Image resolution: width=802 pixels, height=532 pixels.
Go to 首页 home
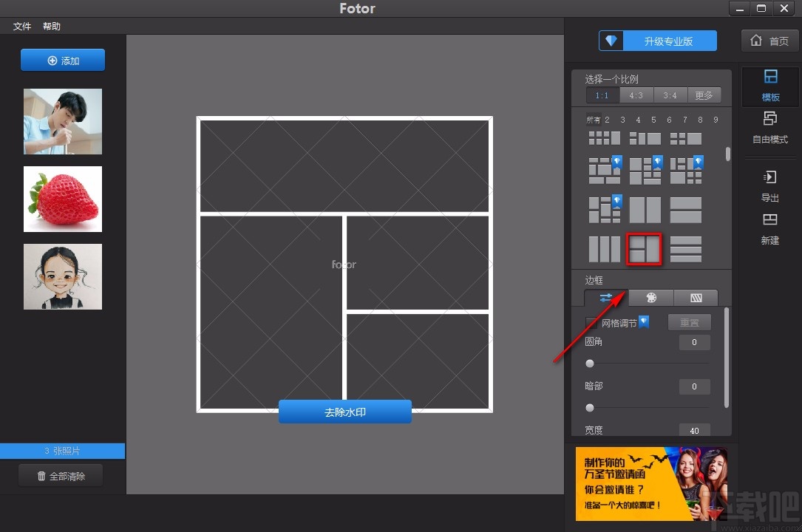tap(769, 41)
